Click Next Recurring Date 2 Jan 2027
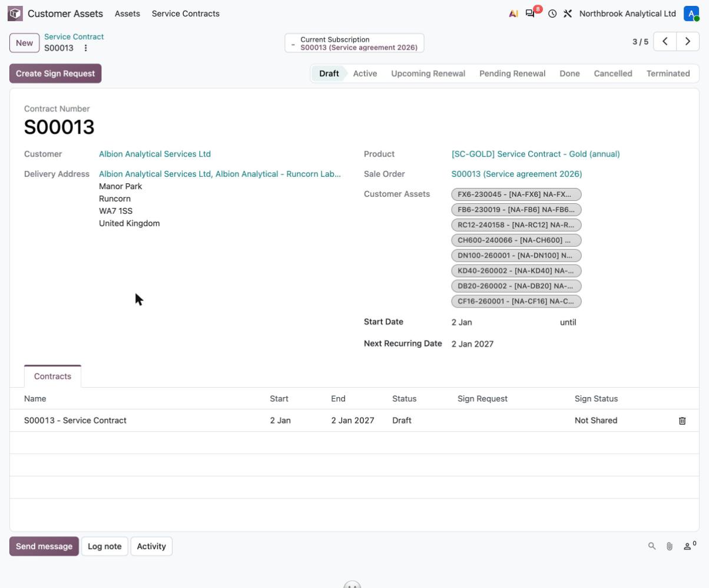 point(472,344)
